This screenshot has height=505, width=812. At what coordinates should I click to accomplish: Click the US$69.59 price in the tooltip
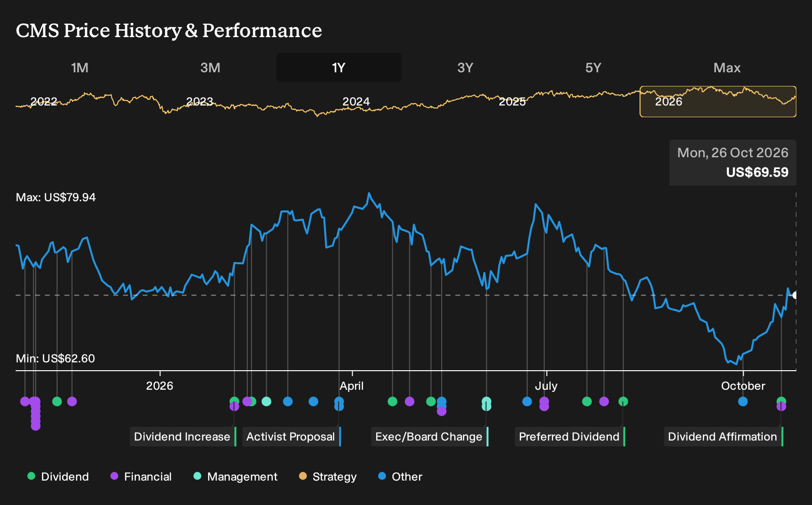click(757, 172)
